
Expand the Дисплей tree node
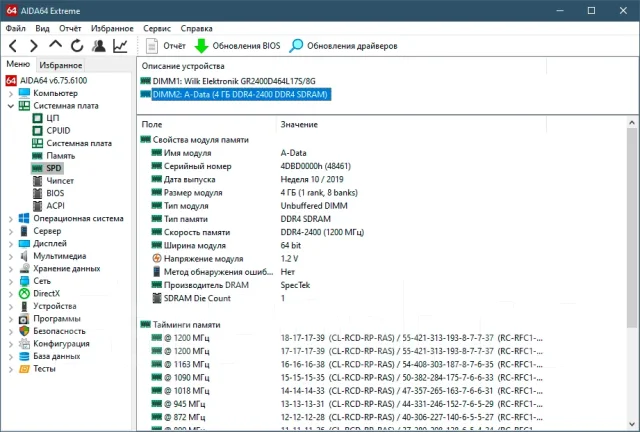point(11,244)
